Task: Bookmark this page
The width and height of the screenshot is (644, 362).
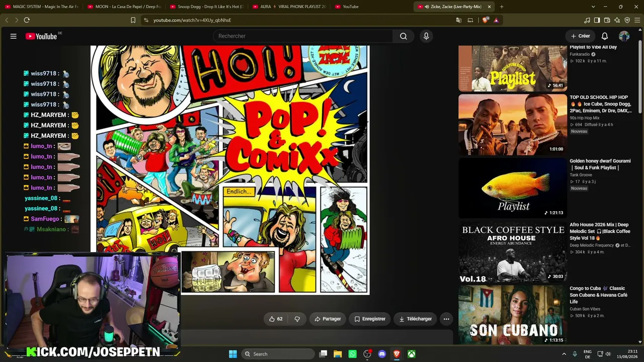Action: (x=133, y=20)
